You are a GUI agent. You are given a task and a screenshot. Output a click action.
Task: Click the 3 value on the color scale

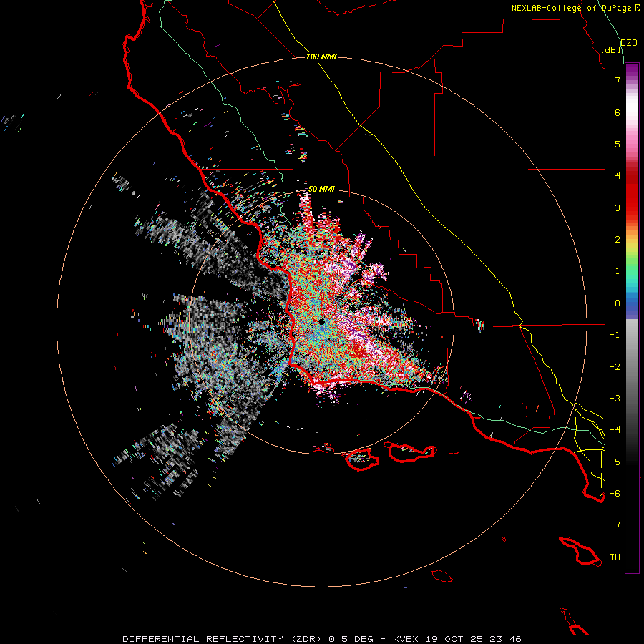pyautogui.click(x=618, y=208)
